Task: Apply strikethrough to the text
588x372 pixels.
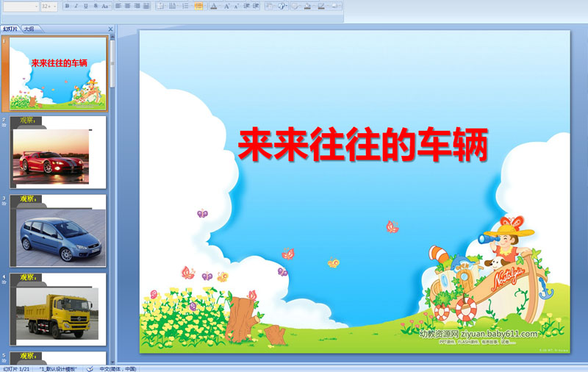Action: 96,6
